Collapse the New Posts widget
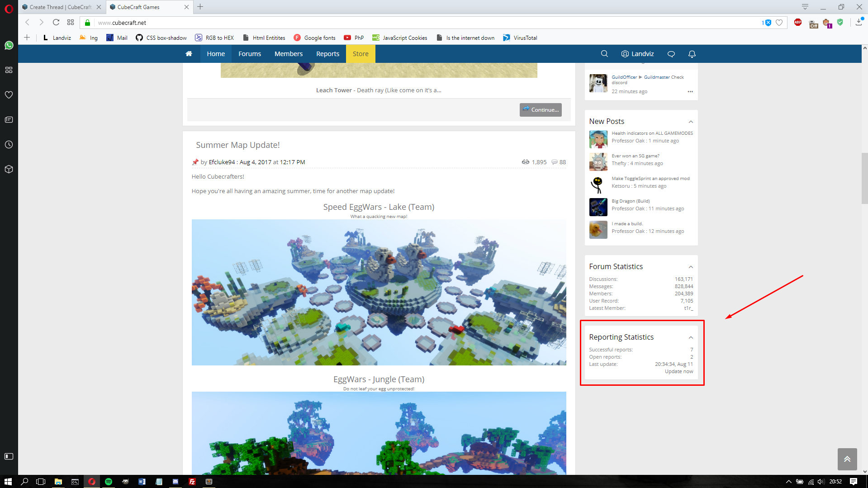 [x=691, y=122]
